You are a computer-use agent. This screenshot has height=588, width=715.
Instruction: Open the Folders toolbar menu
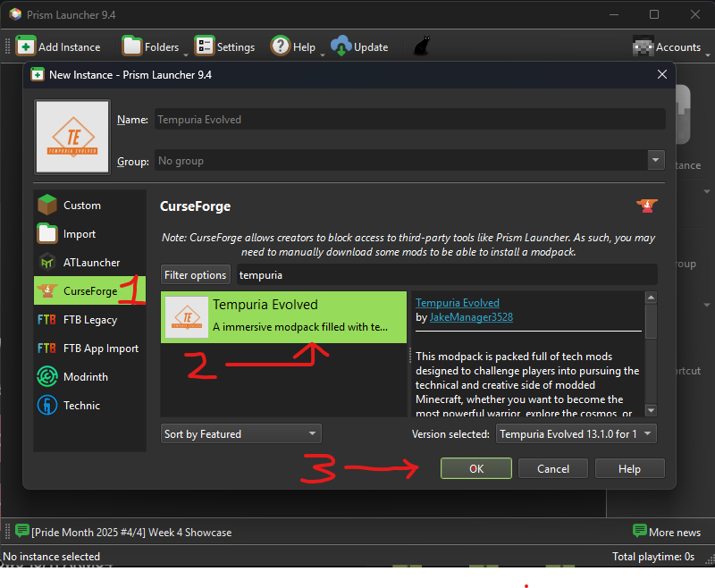[155, 46]
